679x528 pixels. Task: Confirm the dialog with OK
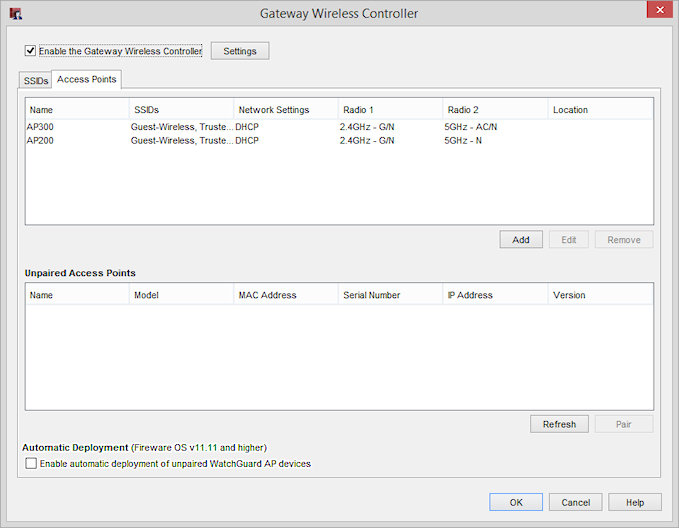[x=515, y=503]
